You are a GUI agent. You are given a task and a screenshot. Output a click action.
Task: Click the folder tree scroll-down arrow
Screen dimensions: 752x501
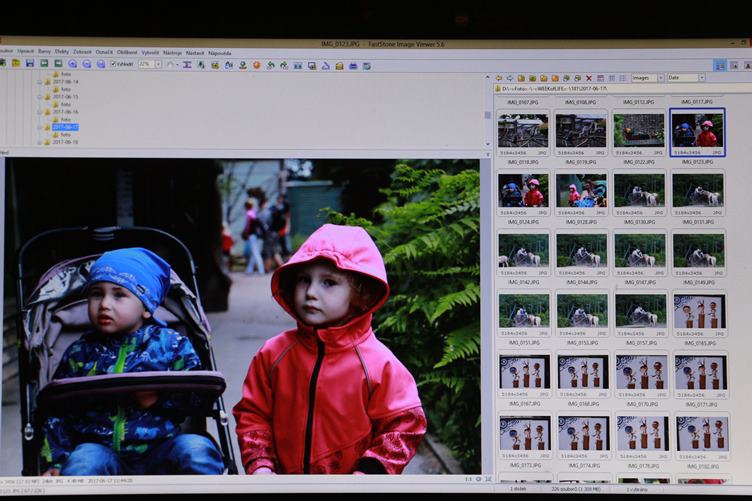click(488, 144)
